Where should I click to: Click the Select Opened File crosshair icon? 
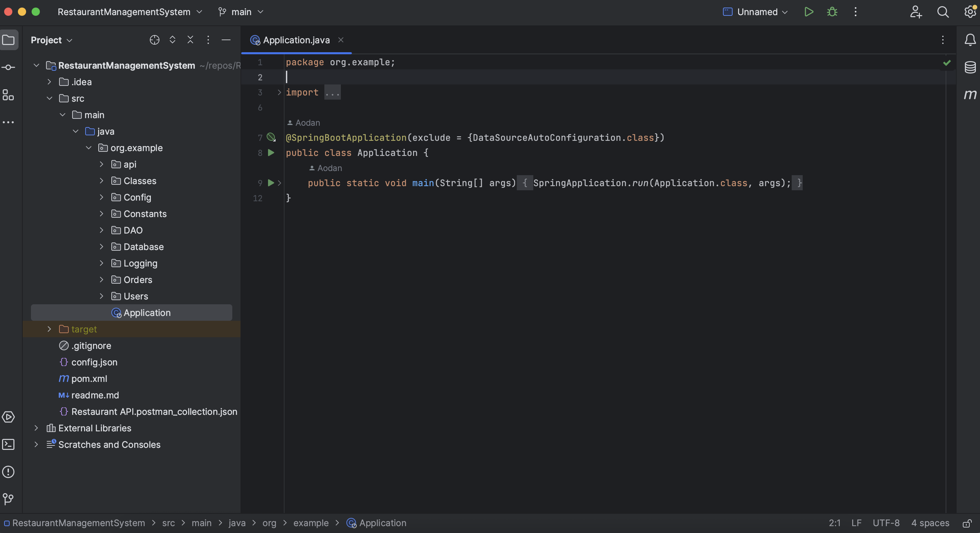pos(155,40)
